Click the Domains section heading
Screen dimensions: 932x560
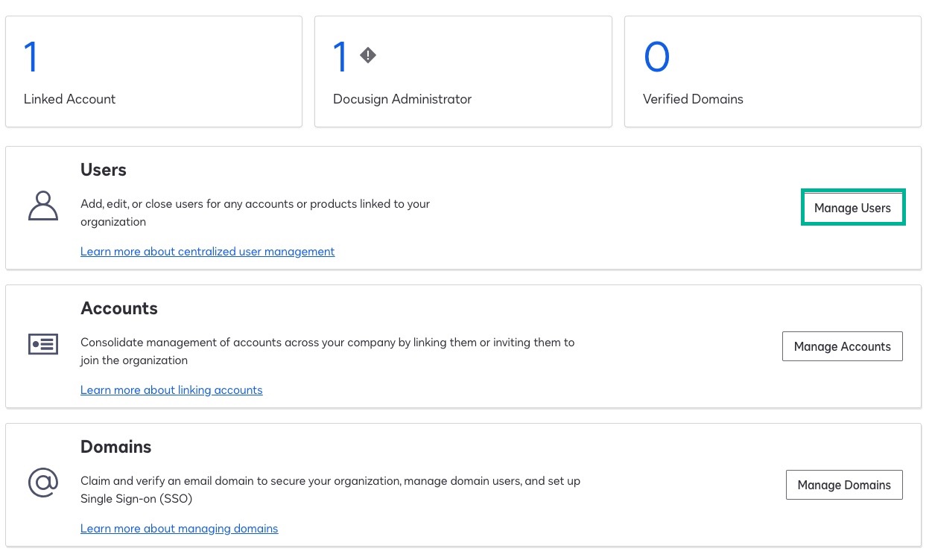pyautogui.click(x=115, y=447)
